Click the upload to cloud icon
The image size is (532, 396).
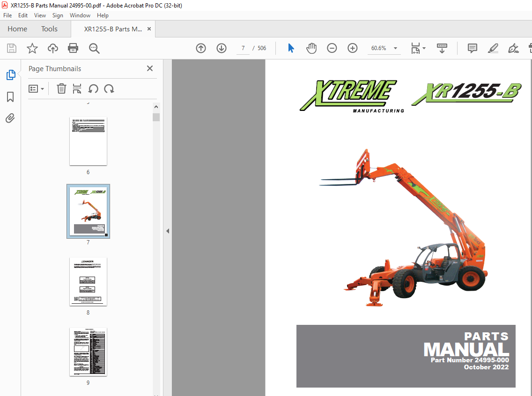click(x=52, y=48)
